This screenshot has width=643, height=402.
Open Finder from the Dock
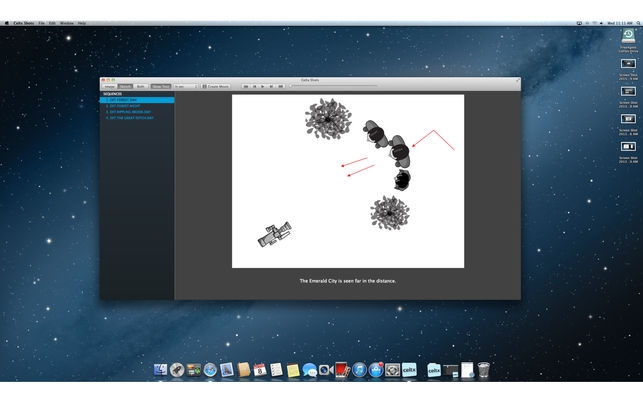(160, 370)
